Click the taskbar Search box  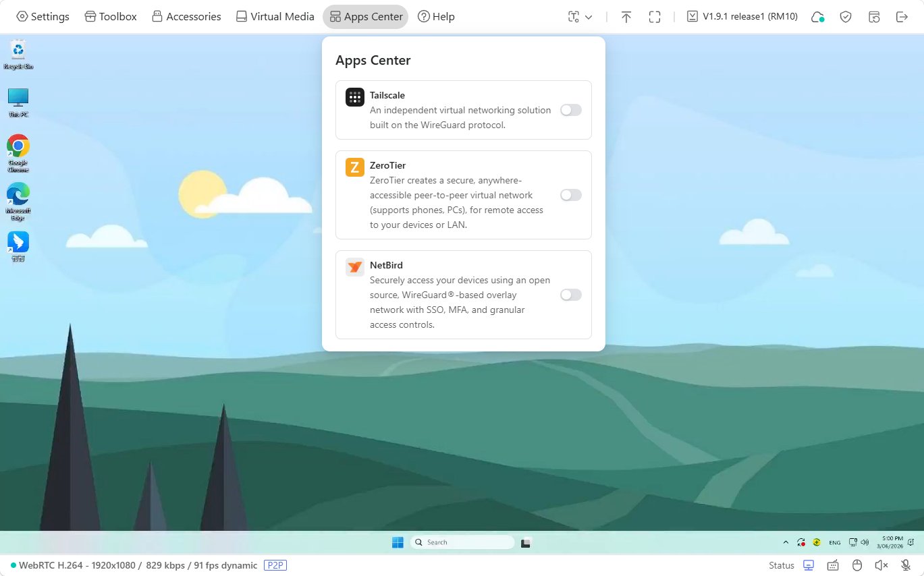coord(462,542)
